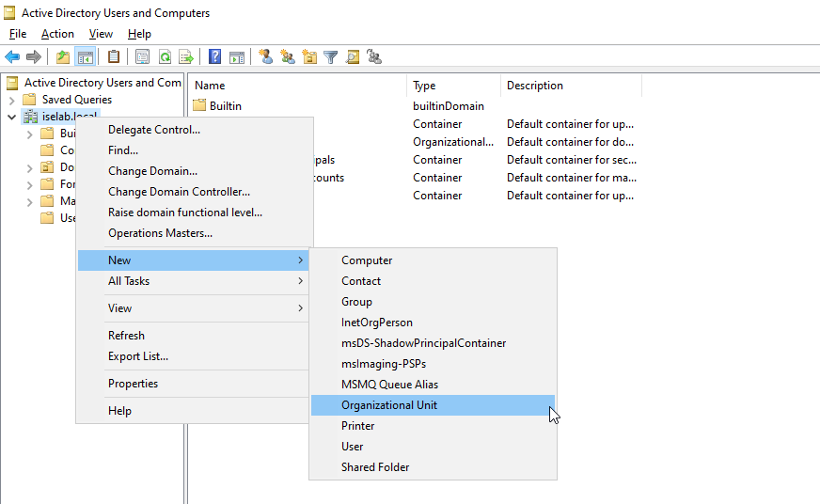Click the Up One Level folder icon
820x504 pixels.
pyautogui.click(x=63, y=56)
